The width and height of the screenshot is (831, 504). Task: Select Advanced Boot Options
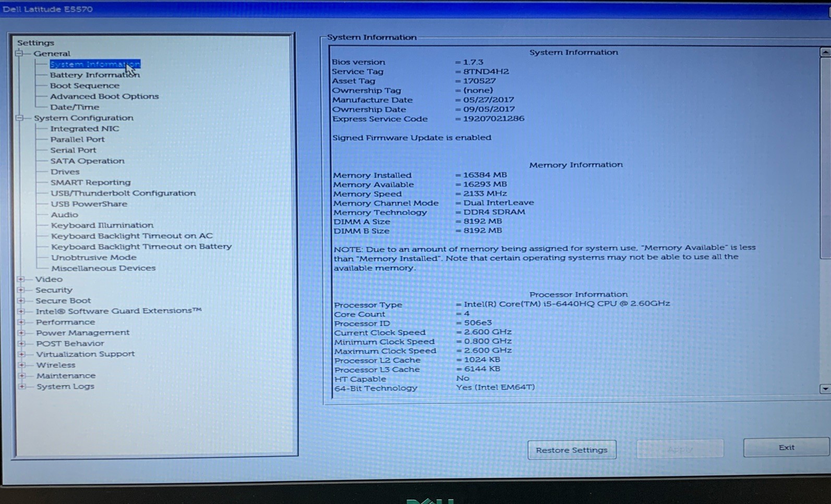pyautogui.click(x=104, y=96)
